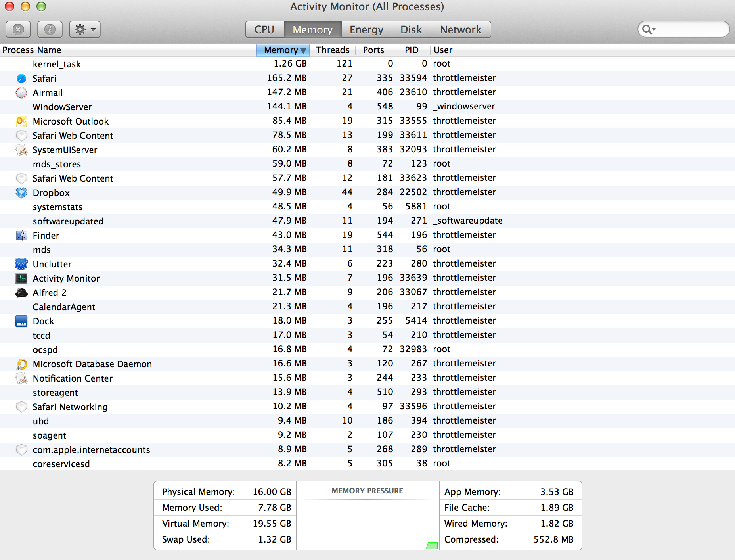Screen dimensions: 735x560
Task: Switch to the Disk tab
Action: point(411,29)
